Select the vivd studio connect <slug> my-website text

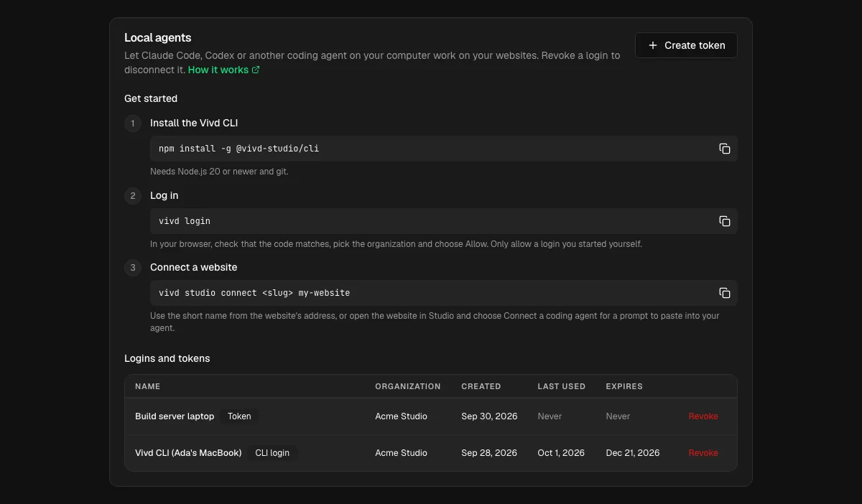click(254, 293)
